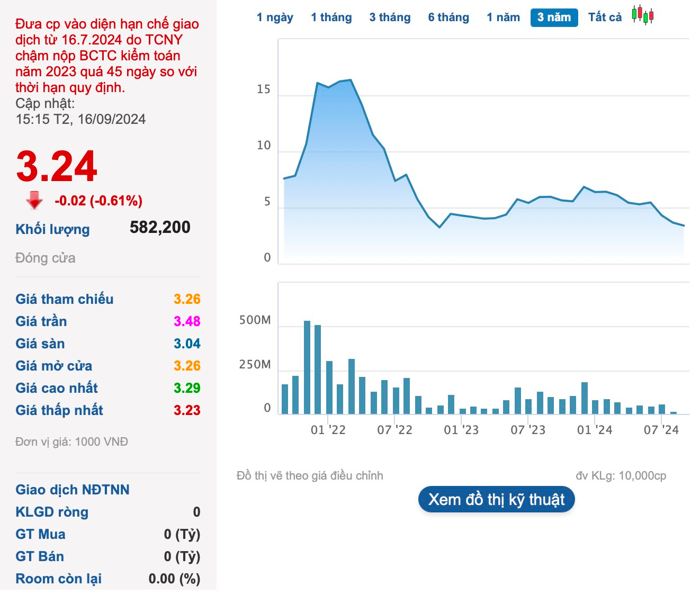Select the 3 tháng time range tab
This screenshot has width=700, height=595.
390,17
